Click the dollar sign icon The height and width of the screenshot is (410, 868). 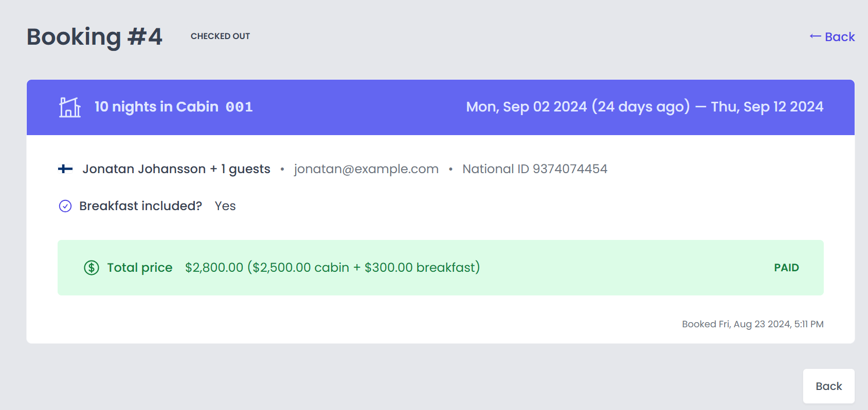[92, 268]
